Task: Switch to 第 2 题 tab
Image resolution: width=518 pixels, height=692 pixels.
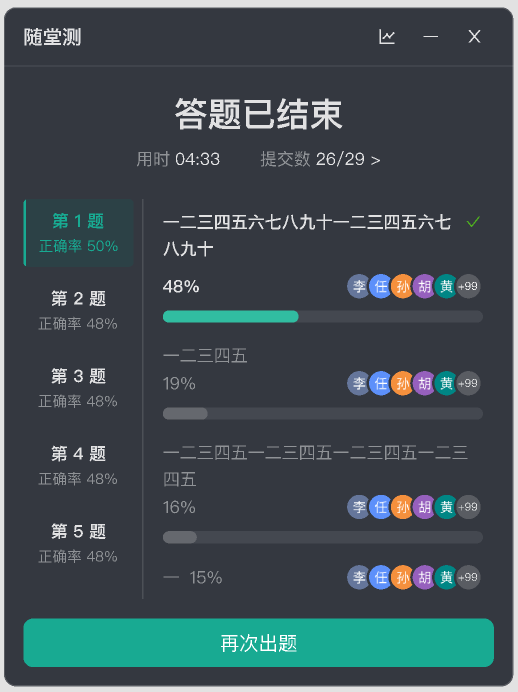Action: 79,310
